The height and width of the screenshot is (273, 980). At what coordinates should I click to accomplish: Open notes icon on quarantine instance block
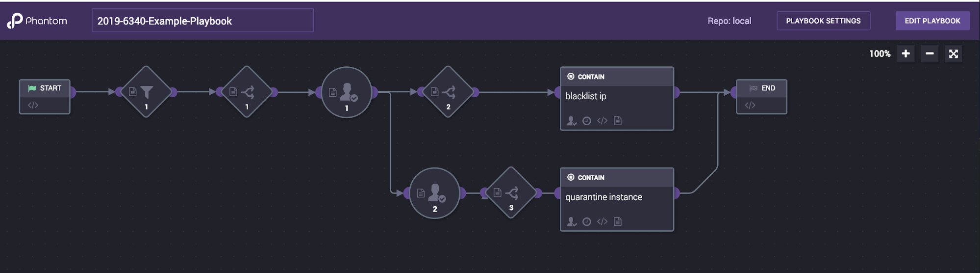[618, 222]
